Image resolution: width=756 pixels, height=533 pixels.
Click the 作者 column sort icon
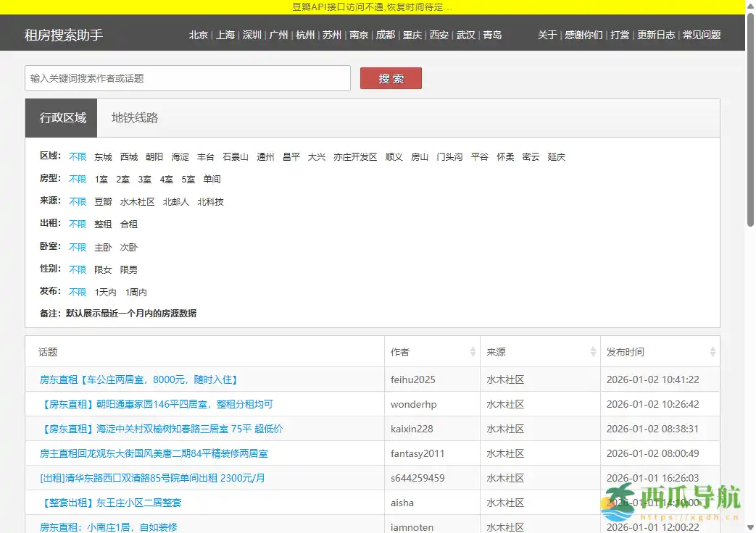(473, 351)
